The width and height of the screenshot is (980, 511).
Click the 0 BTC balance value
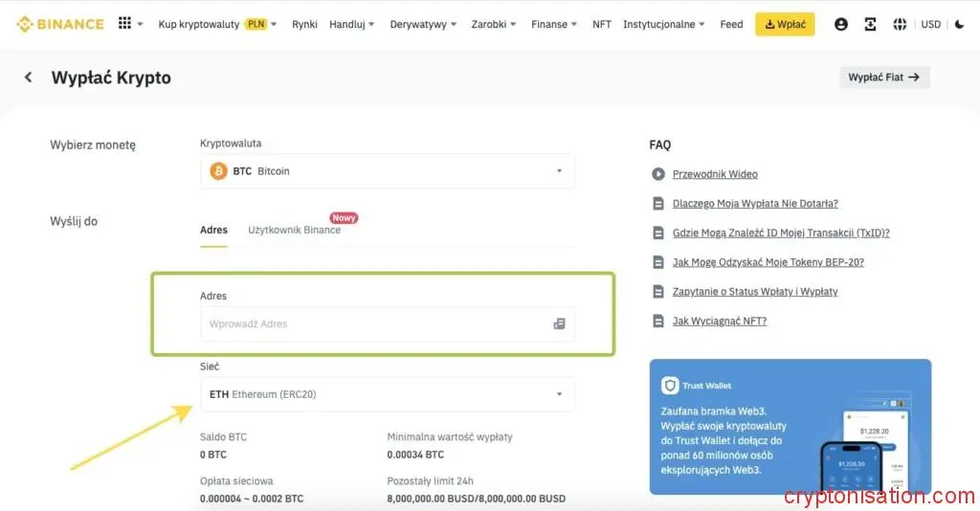(x=213, y=455)
